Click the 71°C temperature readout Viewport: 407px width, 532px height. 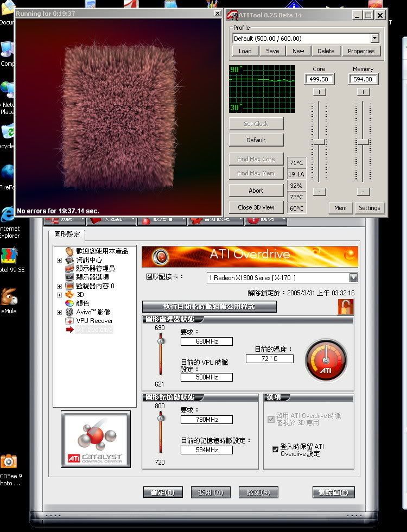coord(296,163)
